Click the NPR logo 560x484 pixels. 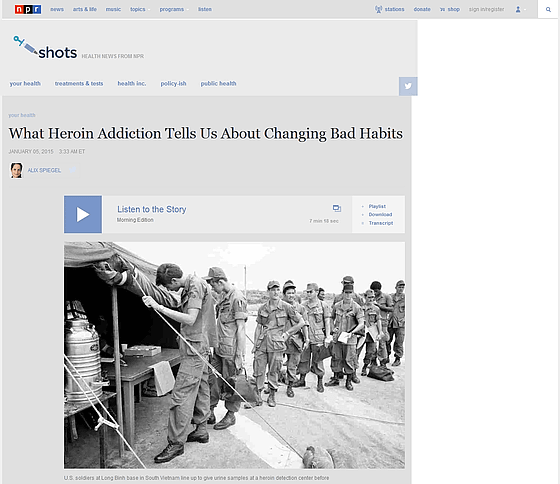coord(28,9)
